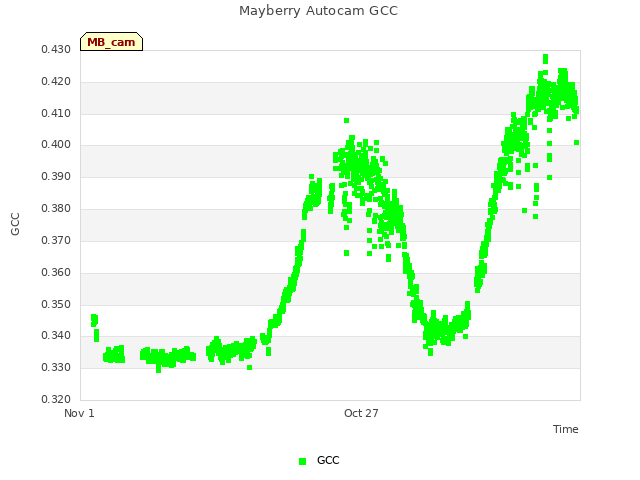640x480 pixels.
Task: Click the 0.330 y-axis value
Action: pyautogui.click(x=56, y=368)
